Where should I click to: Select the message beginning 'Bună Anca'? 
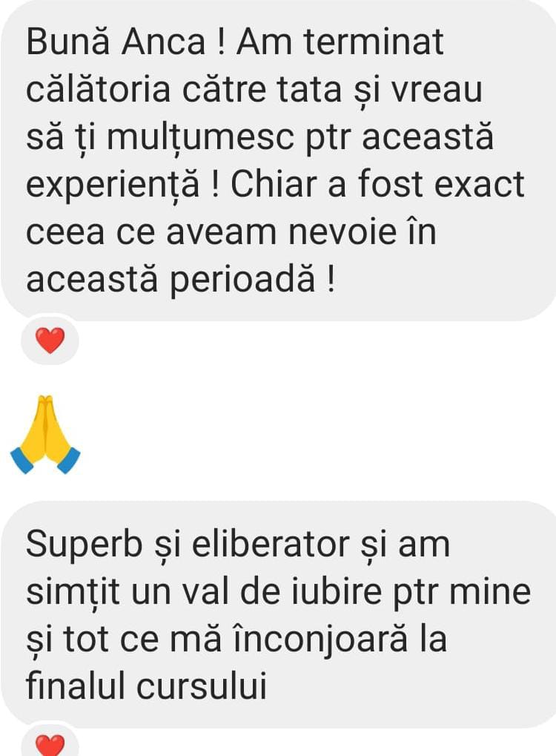coord(278,160)
